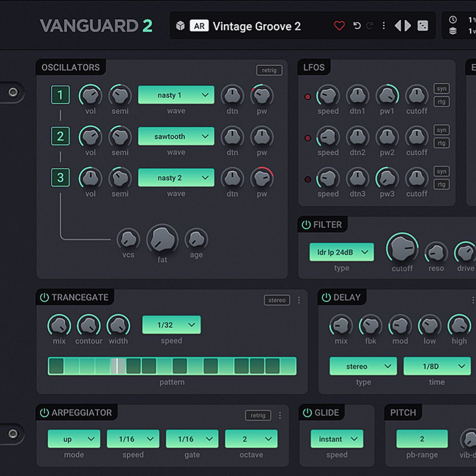The width and height of the screenshot is (476, 476).
Task: Click the LFO 1 speed knob
Action: (x=328, y=96)
